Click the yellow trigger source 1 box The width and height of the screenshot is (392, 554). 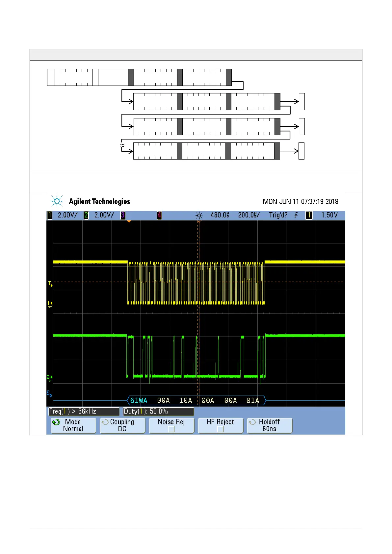(x=309, y=215)
